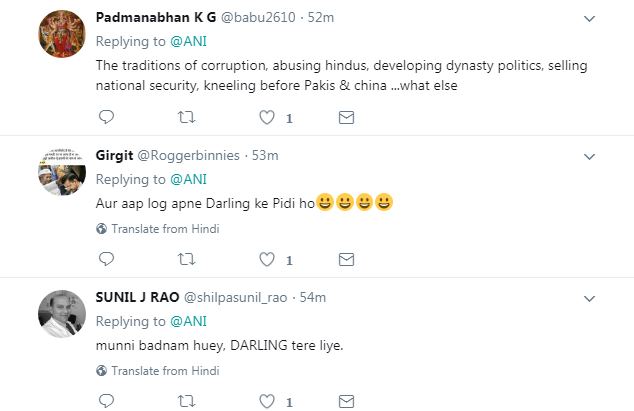
Task: Retweet Padmanabhan K G's tweet
Action: click(185, 118)
